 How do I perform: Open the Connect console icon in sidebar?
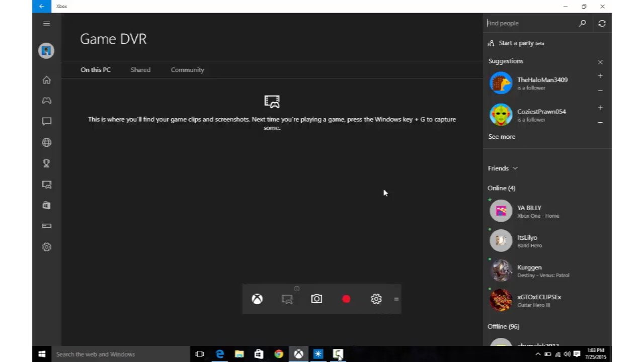[47, 226]
